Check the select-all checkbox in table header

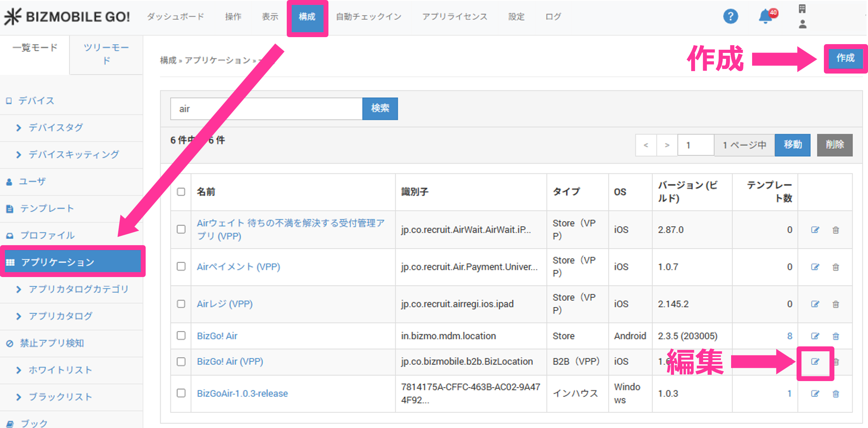(x=181, y=192)
